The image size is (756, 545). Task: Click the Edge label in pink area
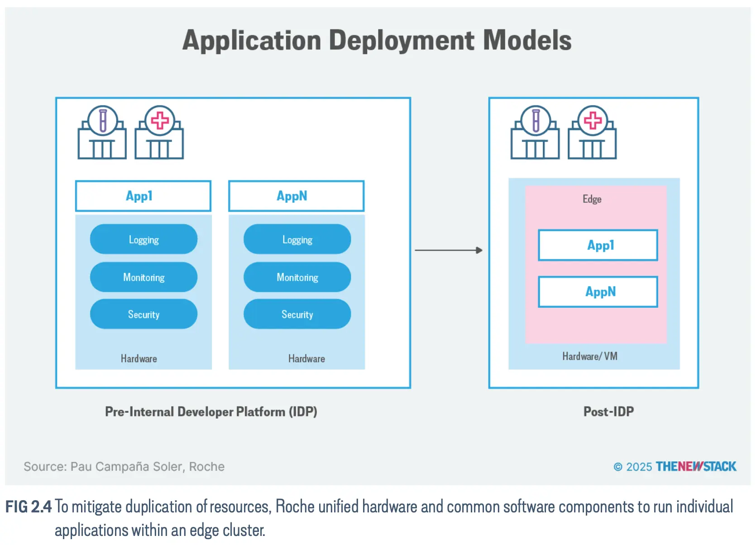point(592,199)
